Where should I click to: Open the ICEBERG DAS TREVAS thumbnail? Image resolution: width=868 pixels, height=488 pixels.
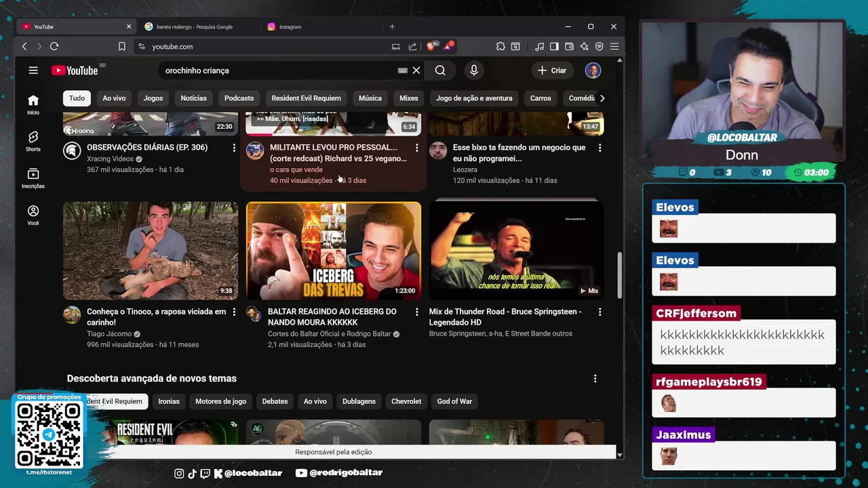click(x=334, y=251)
